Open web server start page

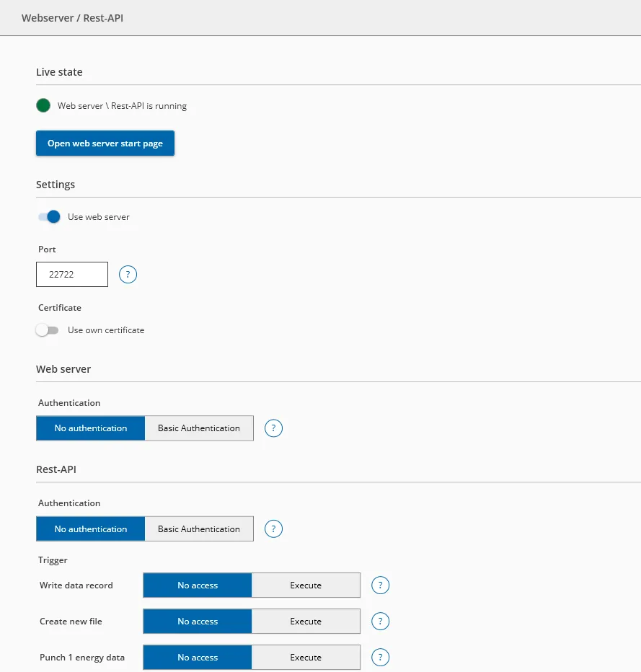(105, 143)
